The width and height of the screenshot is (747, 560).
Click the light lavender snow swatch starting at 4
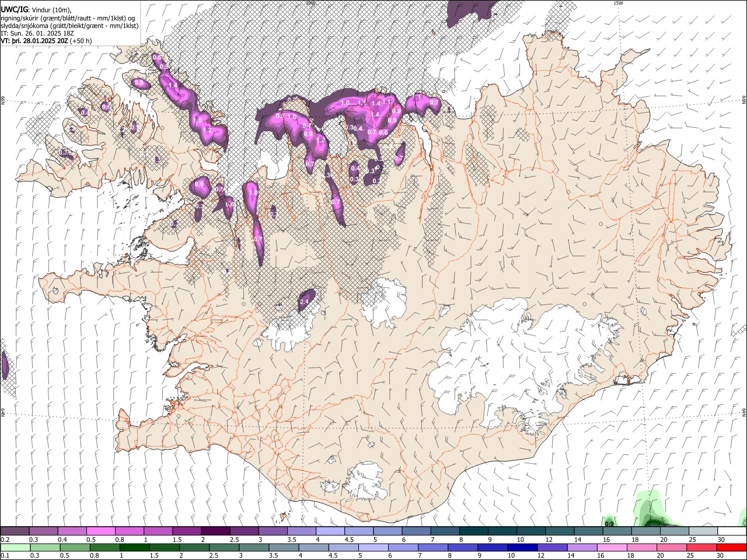pos(330,531)
